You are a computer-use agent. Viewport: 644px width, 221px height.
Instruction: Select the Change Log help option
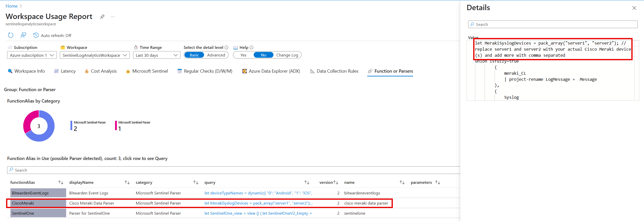(287, 55)
